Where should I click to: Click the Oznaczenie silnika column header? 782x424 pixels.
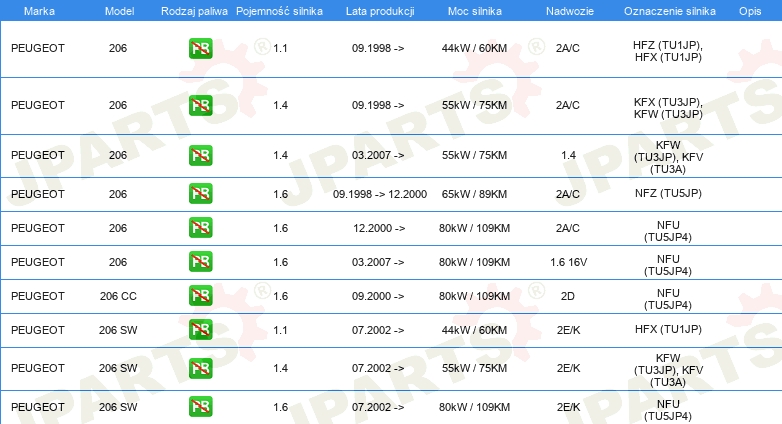[x=669, y=11]
